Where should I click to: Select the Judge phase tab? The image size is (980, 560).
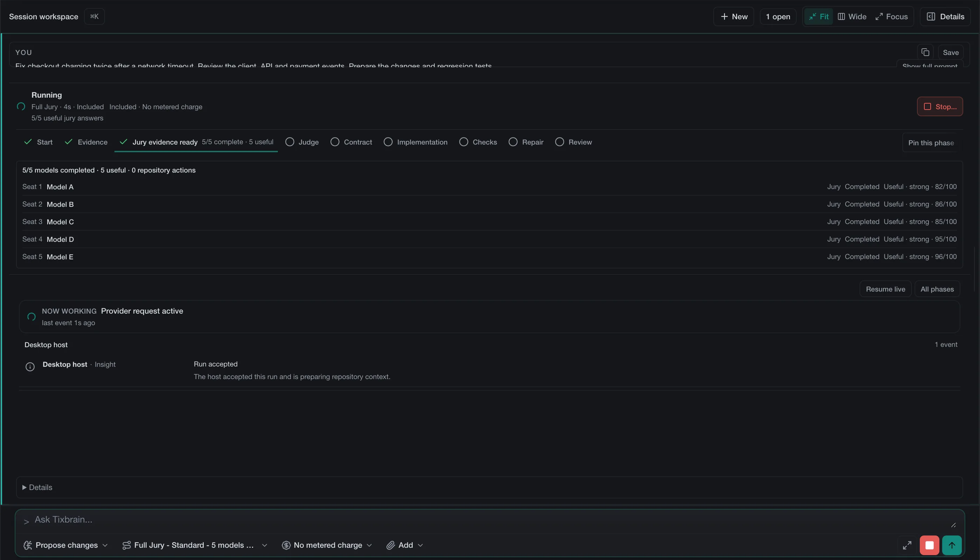[302, 142]
